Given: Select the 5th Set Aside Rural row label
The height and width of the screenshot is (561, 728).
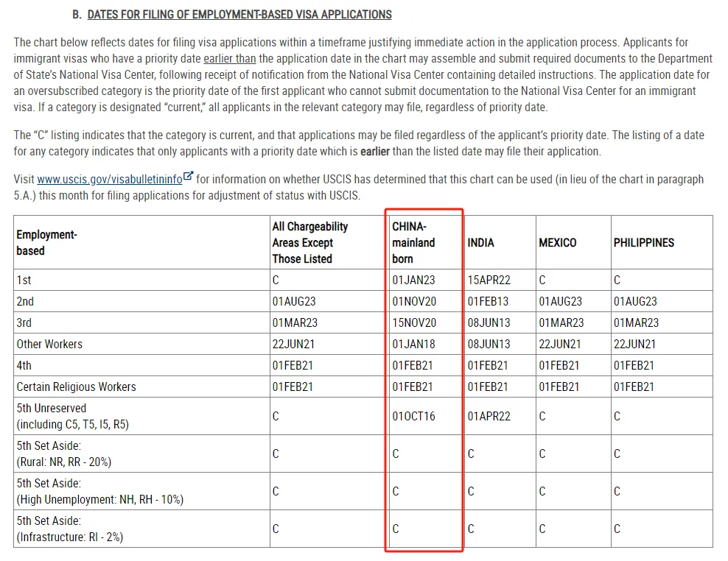Looking at the screenshot, I should pos(63,454).
